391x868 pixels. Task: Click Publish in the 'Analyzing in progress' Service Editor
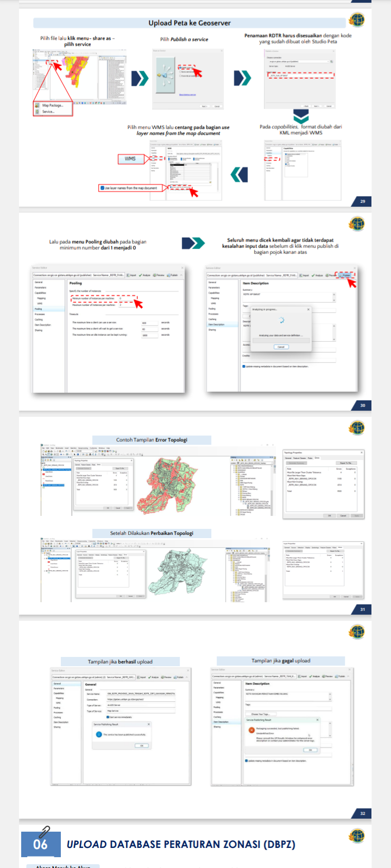pyautogui.click(x=345, y=275)
